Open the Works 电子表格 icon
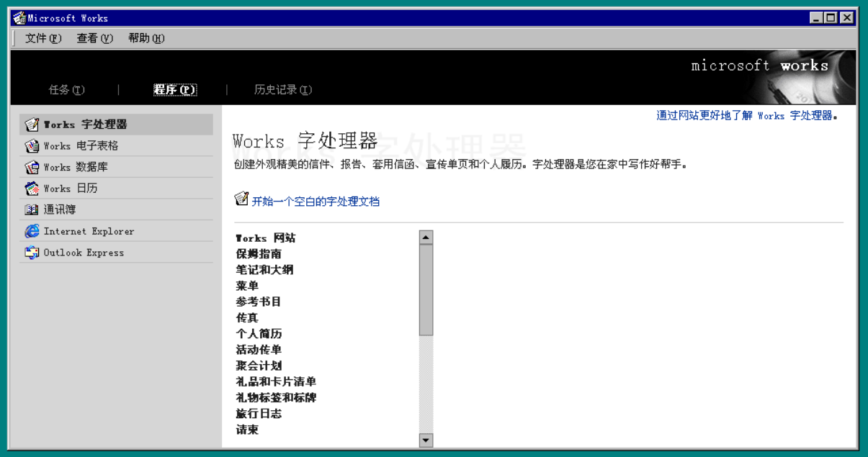This screenshot has width=868, height=457. (x=32, y=146)
